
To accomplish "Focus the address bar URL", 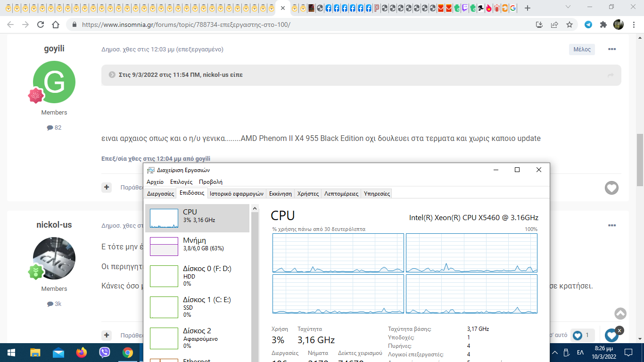I will pos(186,25).
